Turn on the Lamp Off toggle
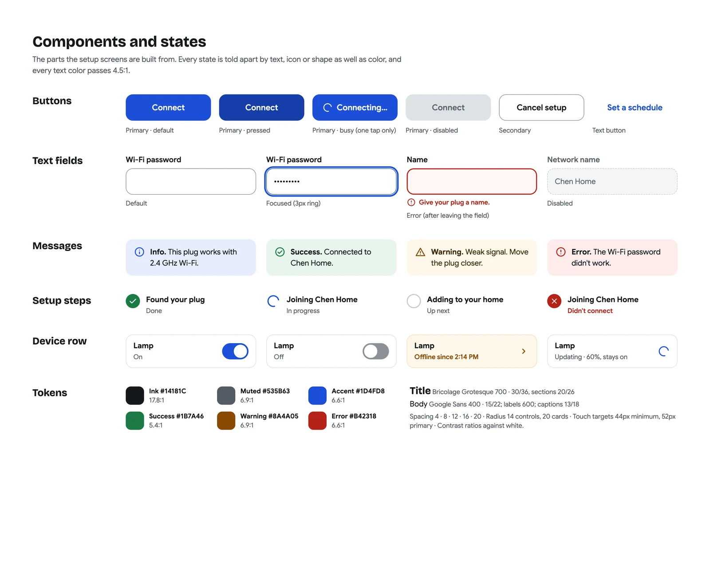710x588 pixels. [376, 351]
